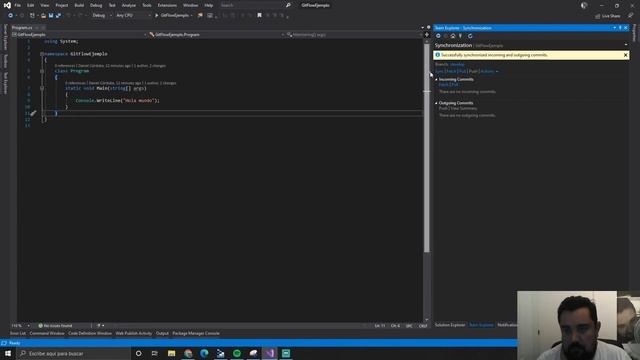This screenshot has width=640, height=360.
Task: Click the Windows taskbar search box
Action: (73, 353)
